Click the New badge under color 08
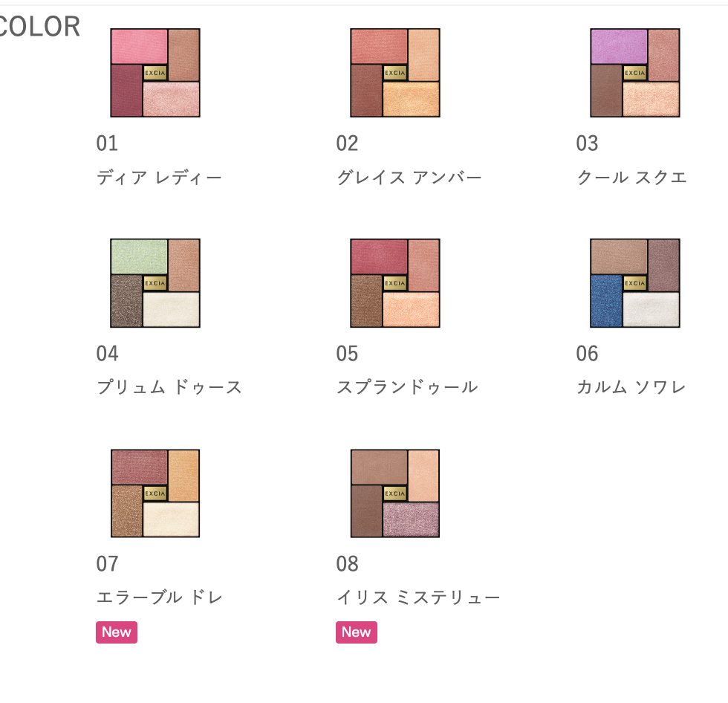 coord(357,632)
